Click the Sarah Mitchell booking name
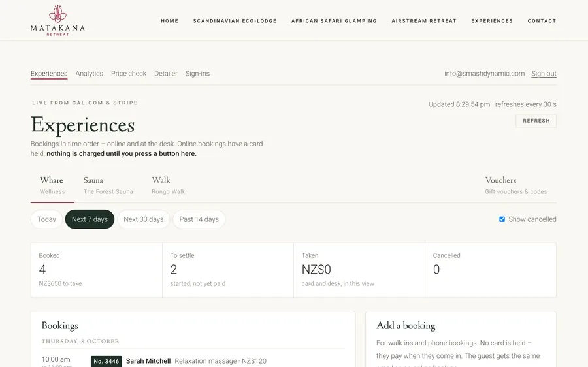The height and width of the screenshot is (367, 588). (148, 361)
